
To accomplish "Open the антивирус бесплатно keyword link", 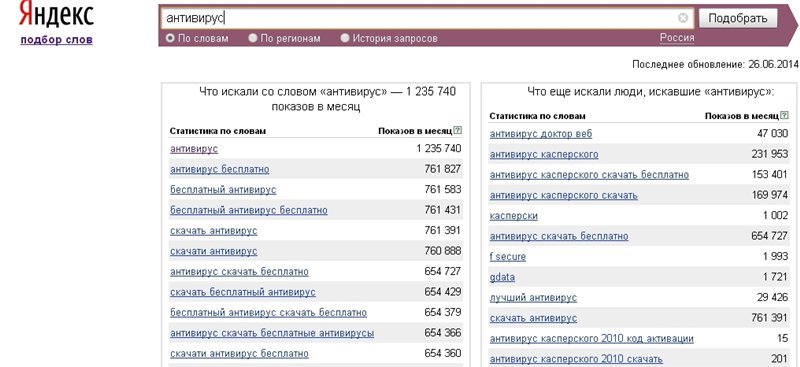I will pyautogui.click(x=219, y=169).
